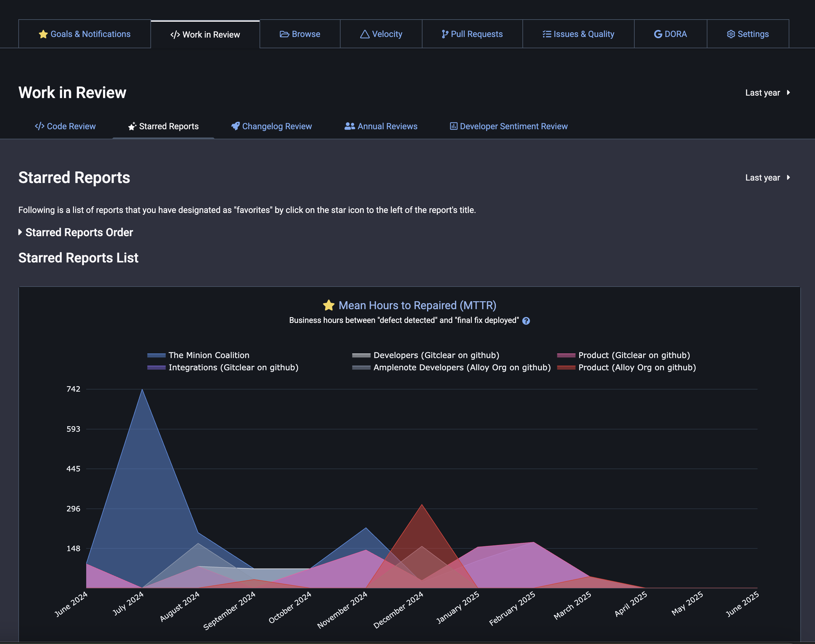The width and height of the screenshot is (815, 644).
Task: Click the Settings gear icon
Action: (731, 34)
